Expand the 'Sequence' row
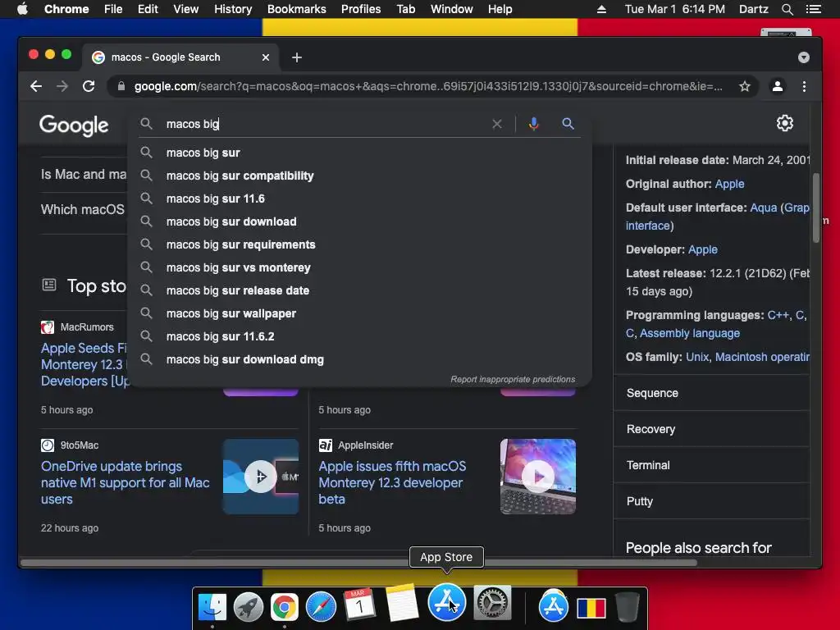This screenshot has width=840, height=630. coord(712,393)
